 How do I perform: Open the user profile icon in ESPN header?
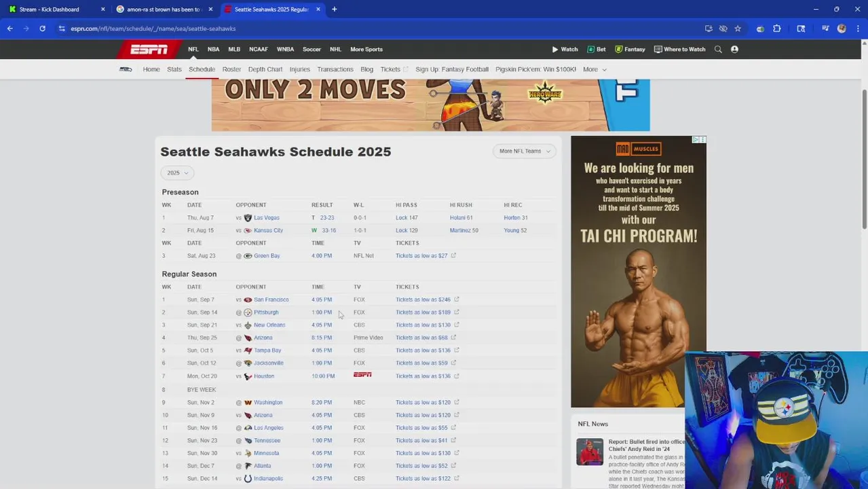(734, 49)
